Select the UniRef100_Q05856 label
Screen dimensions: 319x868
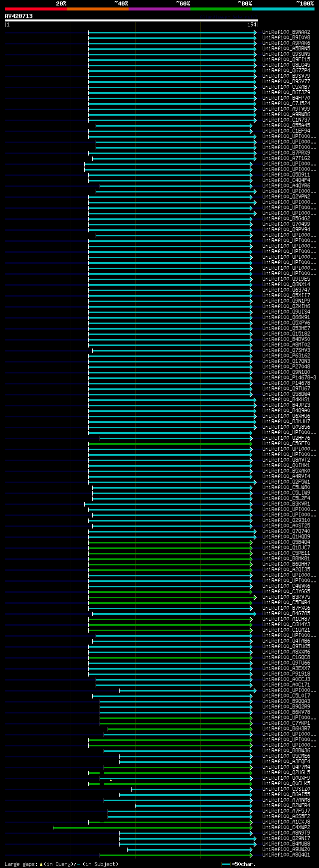click(x=286, y=427)
